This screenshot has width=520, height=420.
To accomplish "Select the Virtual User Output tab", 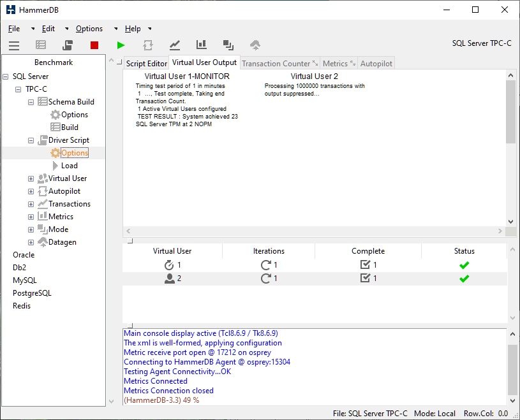I will (x=204, y=62).
